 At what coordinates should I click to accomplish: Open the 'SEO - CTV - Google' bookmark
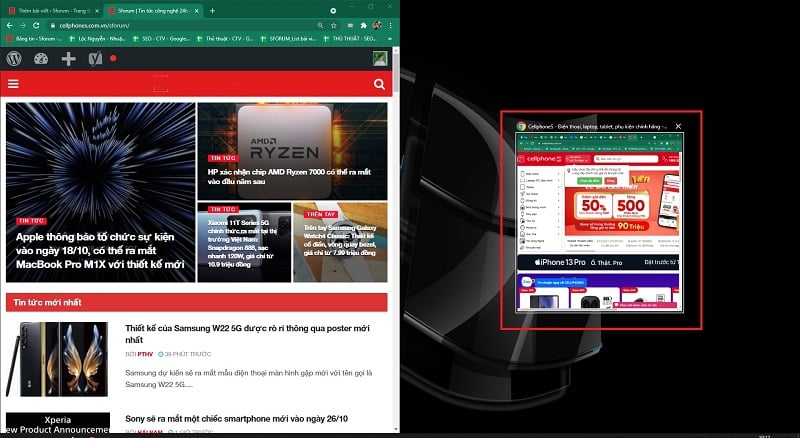(x=161, y=39)
